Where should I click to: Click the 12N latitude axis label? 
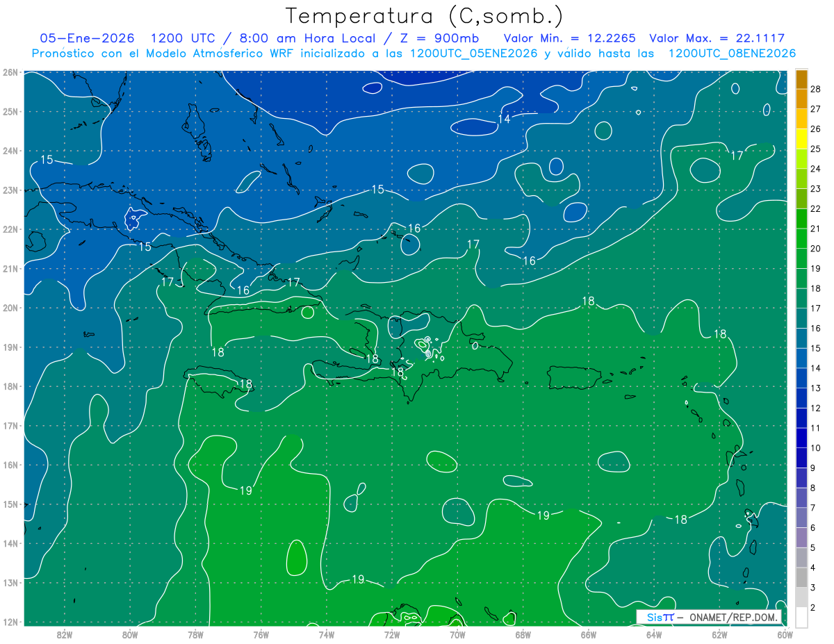tap(10, 622)
